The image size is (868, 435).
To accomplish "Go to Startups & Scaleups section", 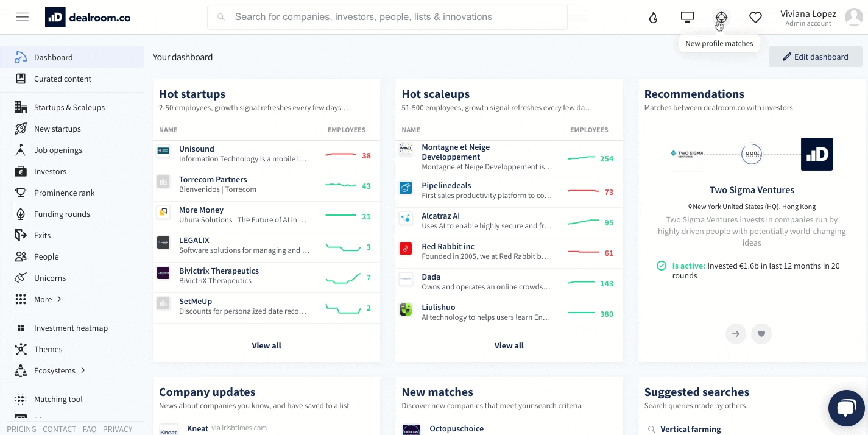I will click(x=69, y=107).
